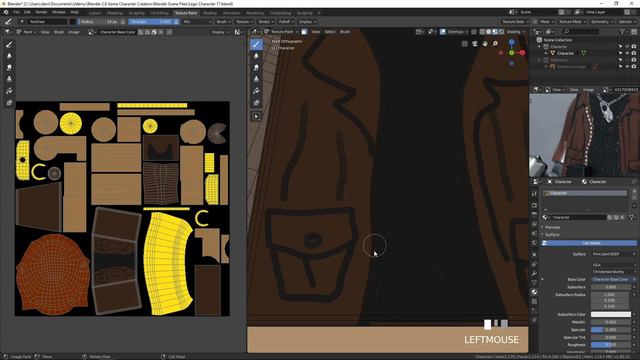The width and height of the screenshot is (640, 360).
Task: Open the Options dropdown in header
Action: [x=627, y=22]
